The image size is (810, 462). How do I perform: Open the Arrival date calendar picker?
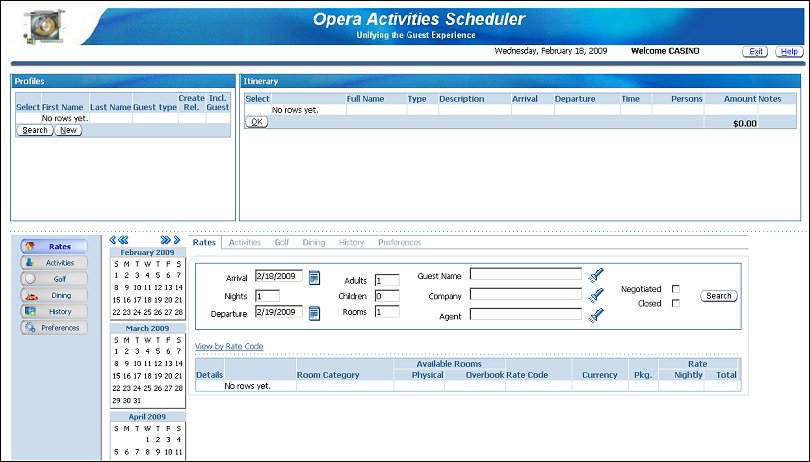point(314,277)
